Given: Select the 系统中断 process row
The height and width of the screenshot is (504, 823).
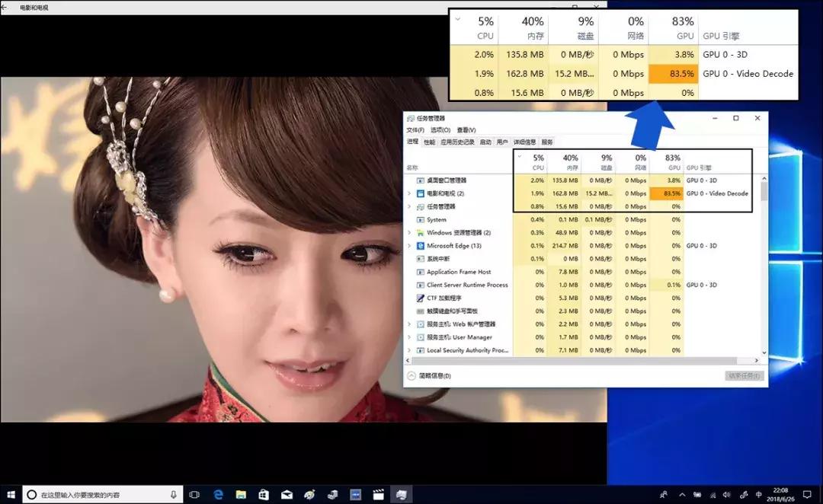Looking at the screenshot, I should pos(583,259).
